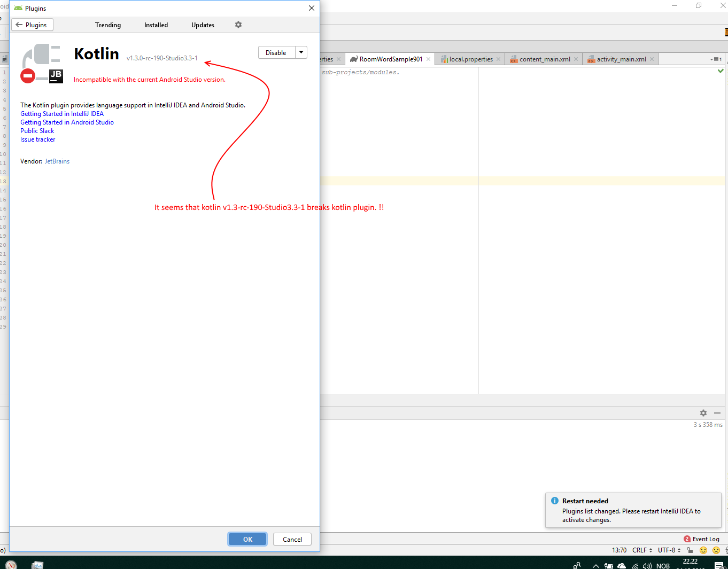
Task: Switch to the Installed tab
Action: coord(156,25)
